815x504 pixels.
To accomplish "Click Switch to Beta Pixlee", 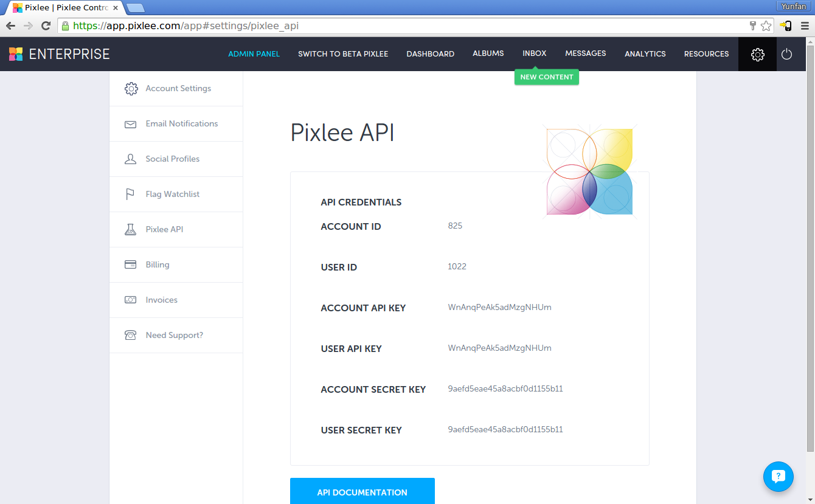I will (343, 54).
